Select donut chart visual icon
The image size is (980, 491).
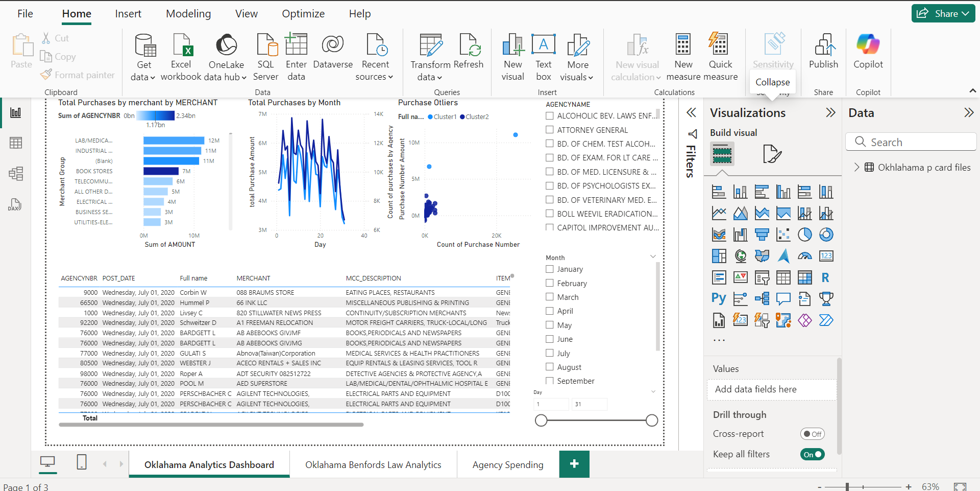[826, 235]
